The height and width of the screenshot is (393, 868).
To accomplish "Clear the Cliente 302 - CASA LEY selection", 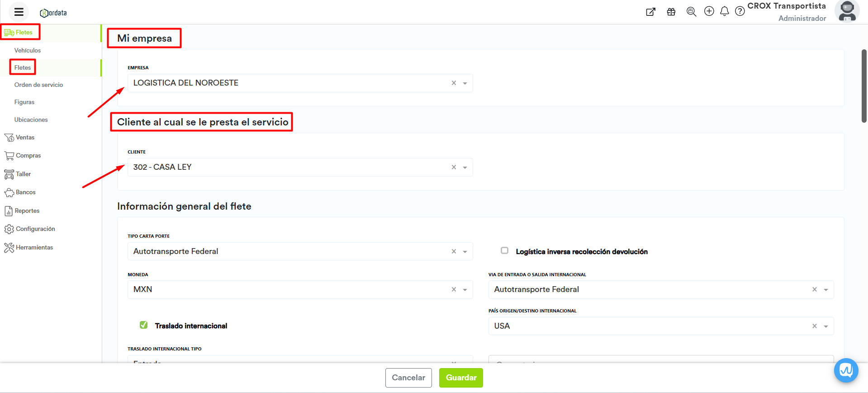I will pyautogui.click(x=454, y=167).
